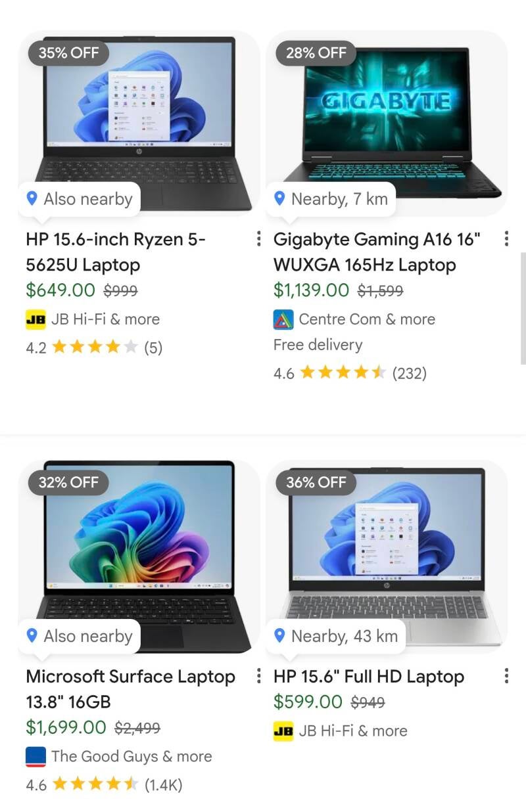Open Microsoft Surface Laptop 13.8" 16GB listing
Image resolution: width=526 pixels, height=812 pixels.
130,689
